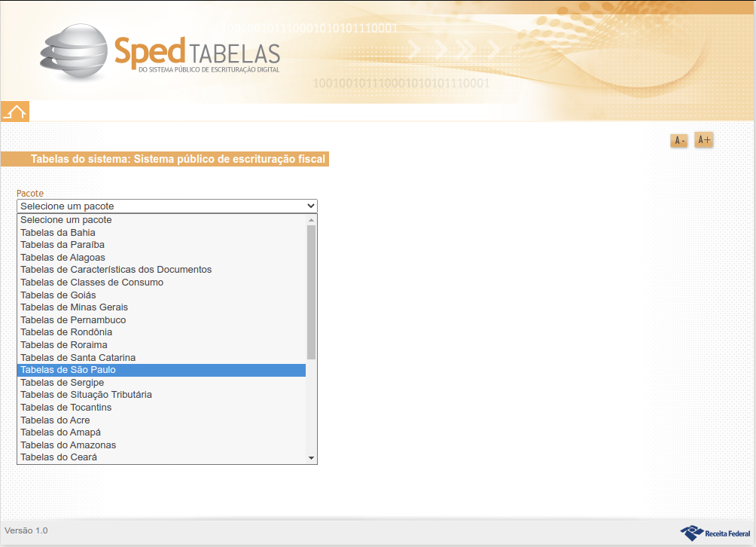Select Tabelas da Bahia
756x547 pixels.
pos(162,233)
